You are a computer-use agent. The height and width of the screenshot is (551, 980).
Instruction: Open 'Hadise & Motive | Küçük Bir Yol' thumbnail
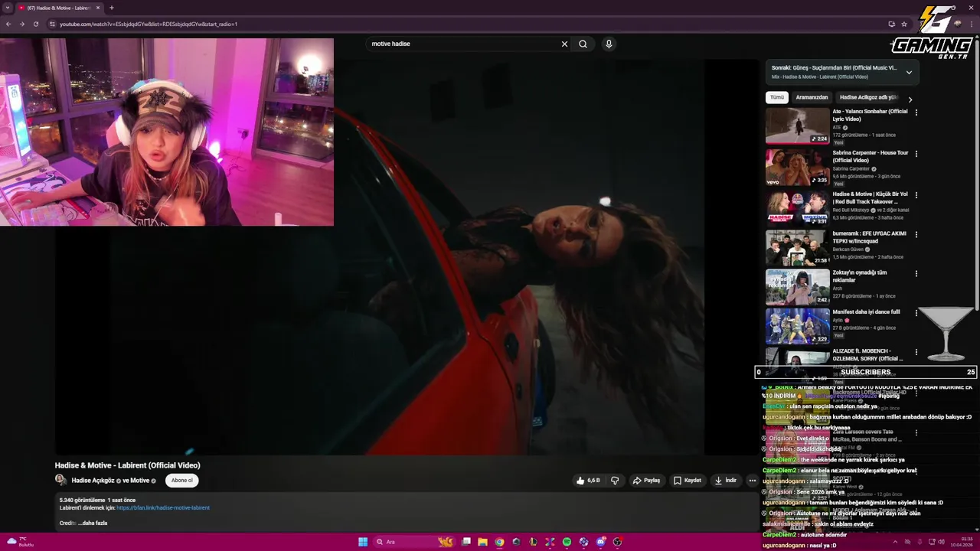click(797, 207)
